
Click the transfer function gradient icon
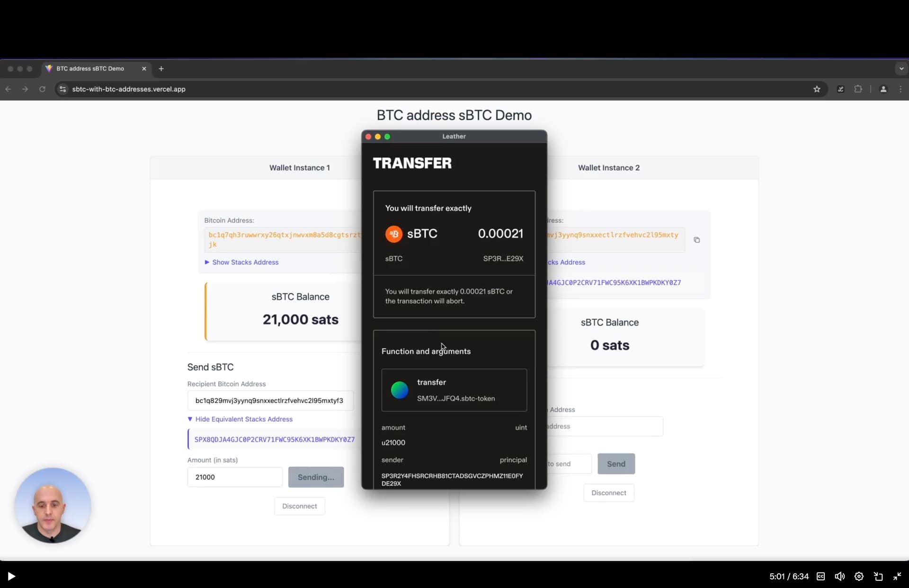(400, 390)
